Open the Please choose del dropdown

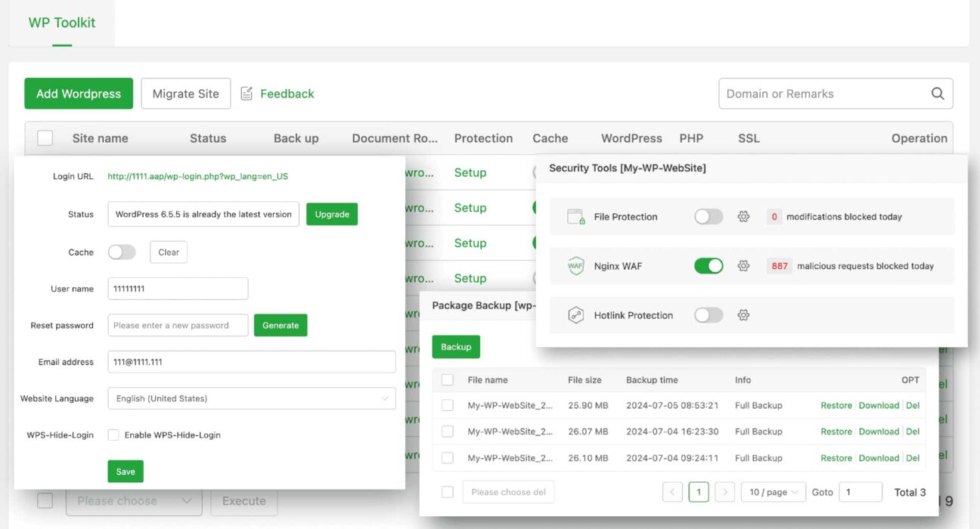(508, 492)
